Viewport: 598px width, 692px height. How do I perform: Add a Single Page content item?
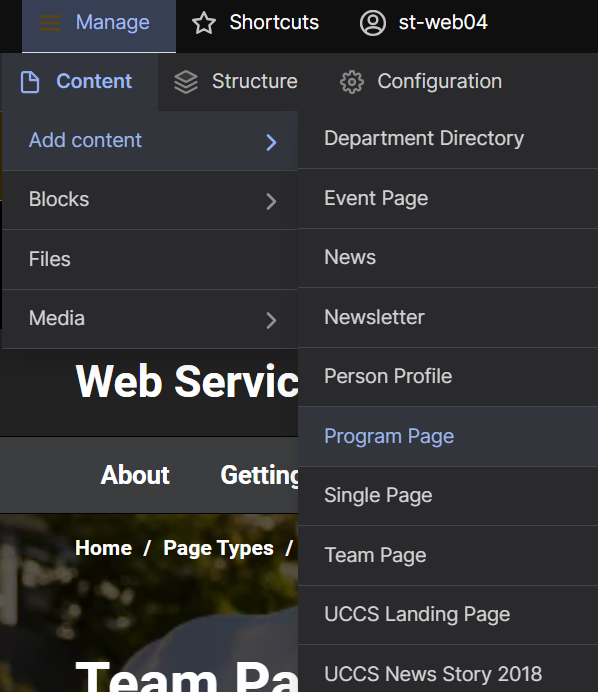448,496
